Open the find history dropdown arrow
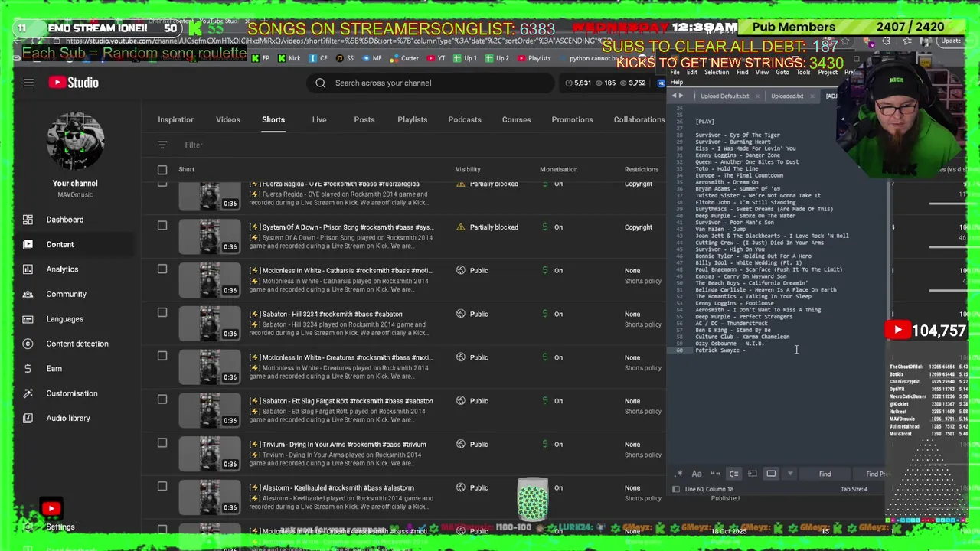 pos(790,474)
